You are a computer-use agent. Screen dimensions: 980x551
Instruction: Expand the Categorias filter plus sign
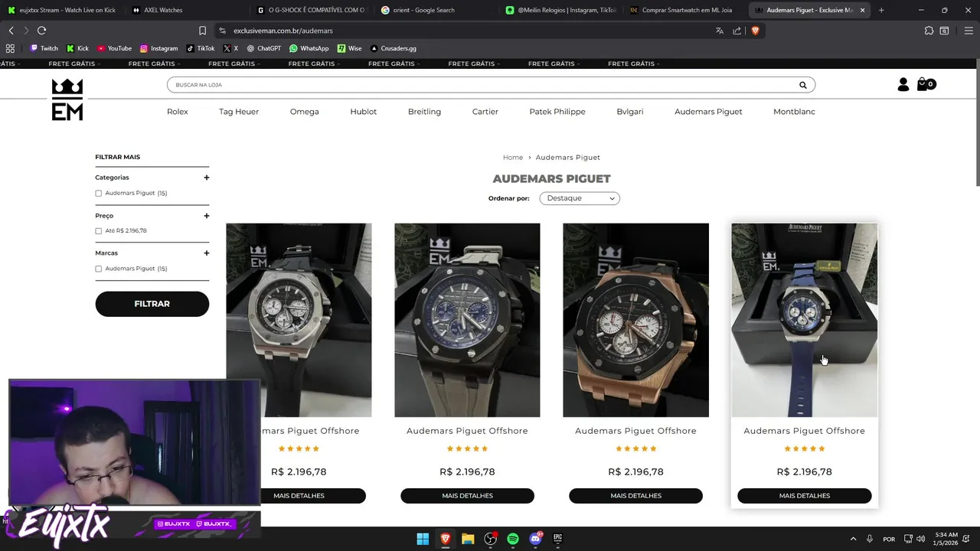[x=206, y=178]
